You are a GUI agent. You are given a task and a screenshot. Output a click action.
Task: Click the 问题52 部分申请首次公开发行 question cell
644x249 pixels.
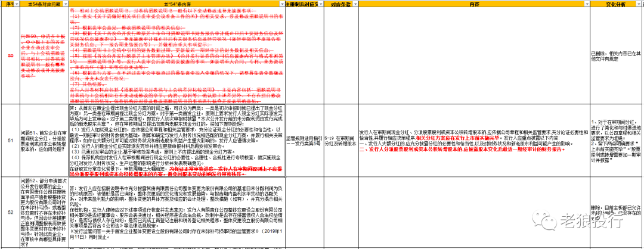click(43, 211)
